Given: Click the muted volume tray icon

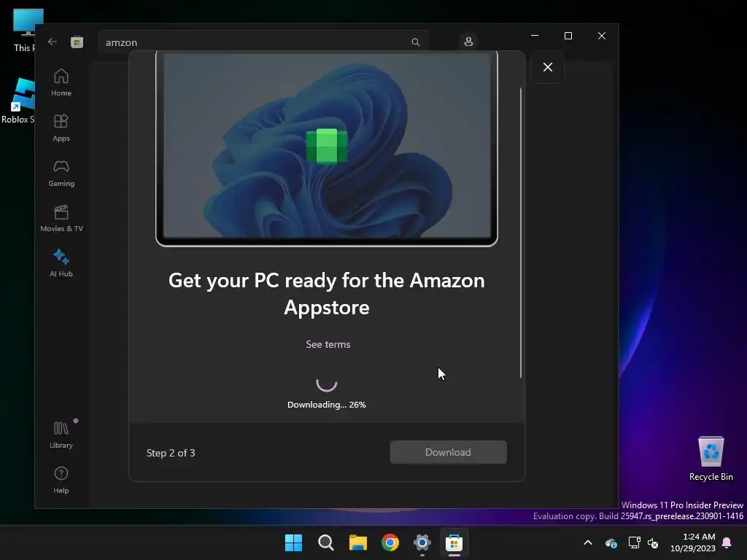Looking at the screenshot, I should tap(653, 542).
